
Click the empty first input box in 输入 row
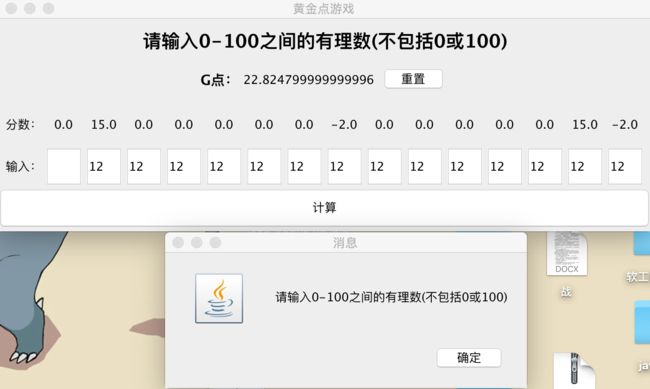[x=64, y=167]
